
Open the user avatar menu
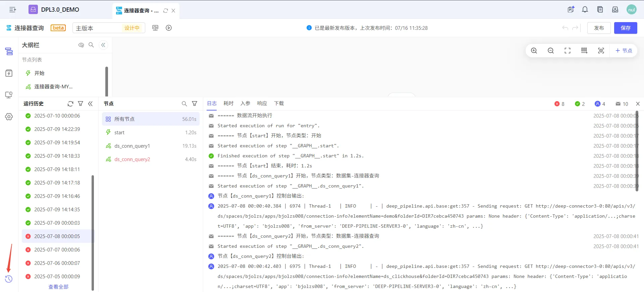(x=632, y=9)
